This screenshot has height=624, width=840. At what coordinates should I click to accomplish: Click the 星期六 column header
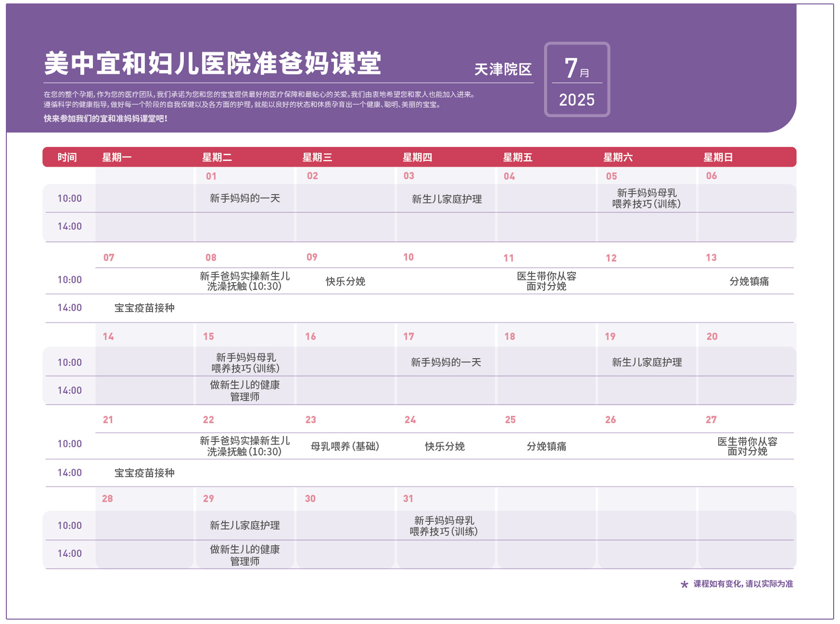[x=618, y=157]
